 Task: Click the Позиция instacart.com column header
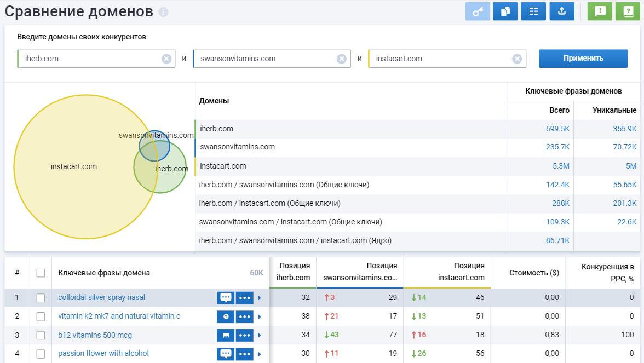pos(461,272)
